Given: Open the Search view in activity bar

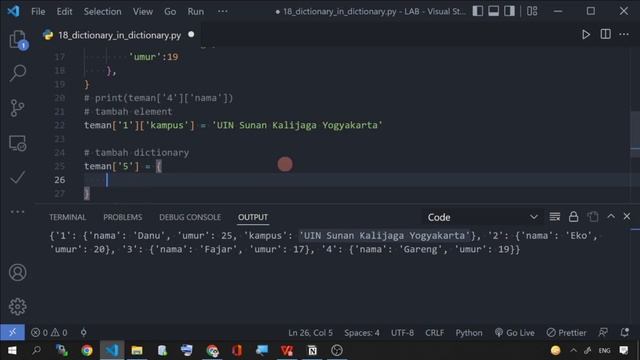Looking at the screenshot, I should [x=18, y=73].
